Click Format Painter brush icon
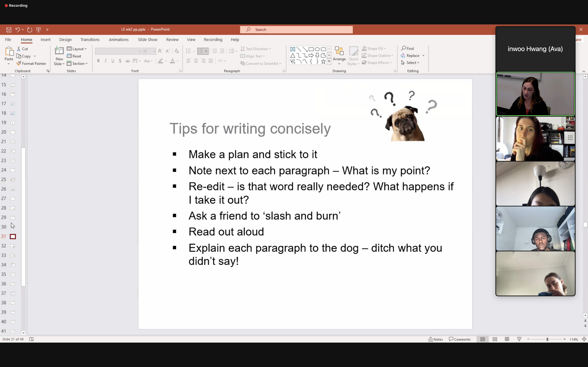This screenshot has width=588, height=367. pyautogui.click(x=19, y=63)
